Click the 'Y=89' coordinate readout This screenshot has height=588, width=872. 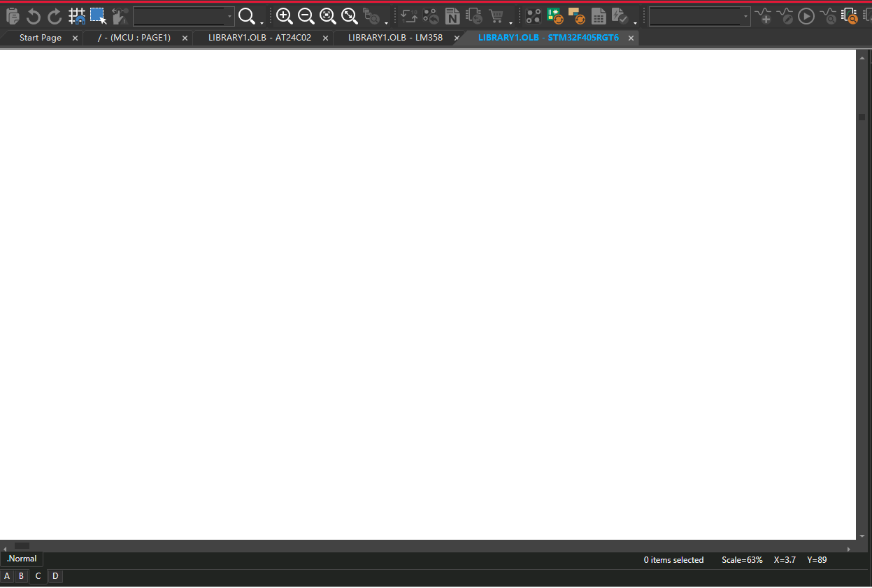pyautogui.click(x=817, y=560)
